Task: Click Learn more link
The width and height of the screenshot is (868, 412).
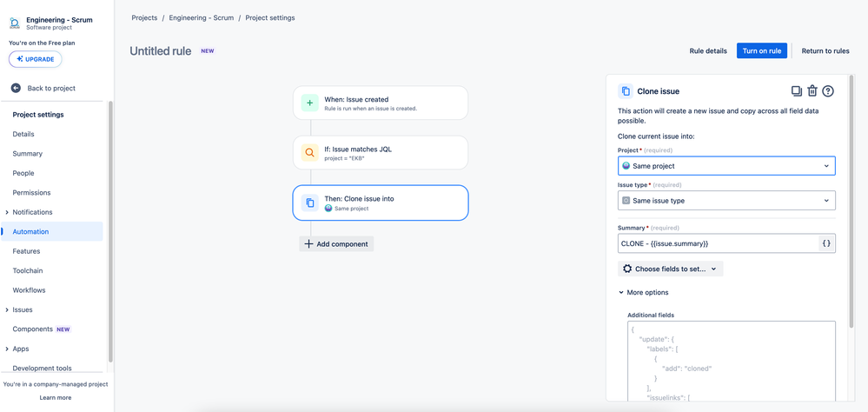Action: (x=56, y=397)
